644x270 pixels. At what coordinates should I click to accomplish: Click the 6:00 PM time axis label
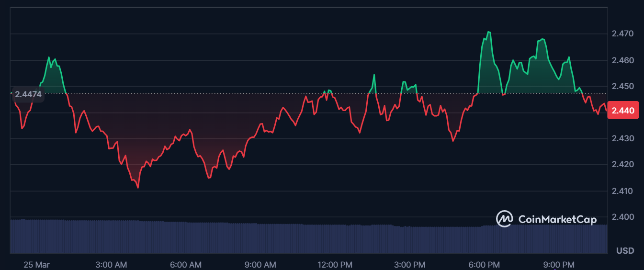[x=485, y=264]
